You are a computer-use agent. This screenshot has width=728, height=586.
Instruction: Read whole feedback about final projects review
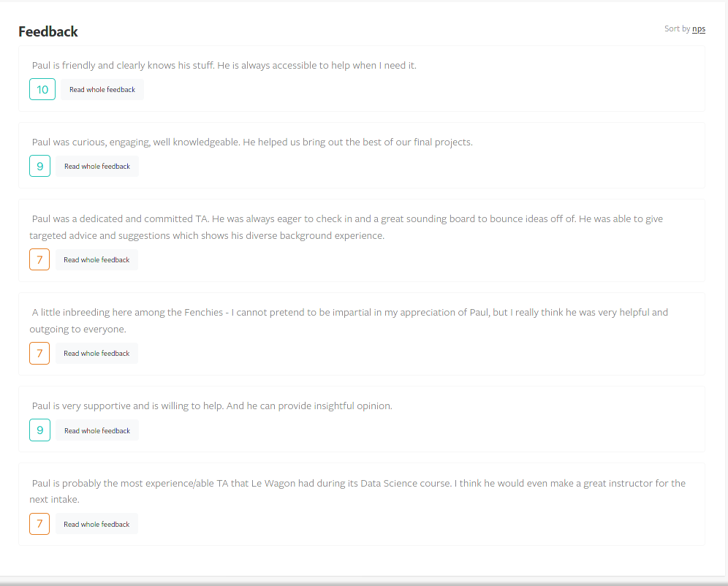[97, 166]
